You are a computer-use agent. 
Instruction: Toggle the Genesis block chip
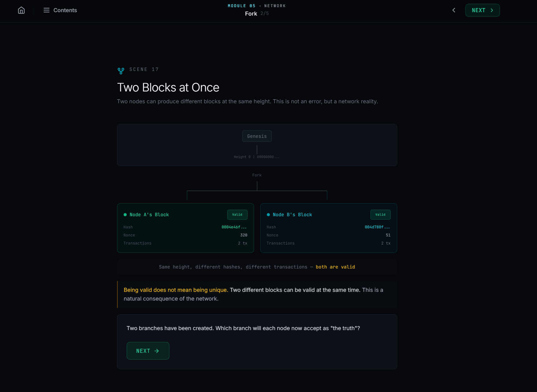point(257,136)
